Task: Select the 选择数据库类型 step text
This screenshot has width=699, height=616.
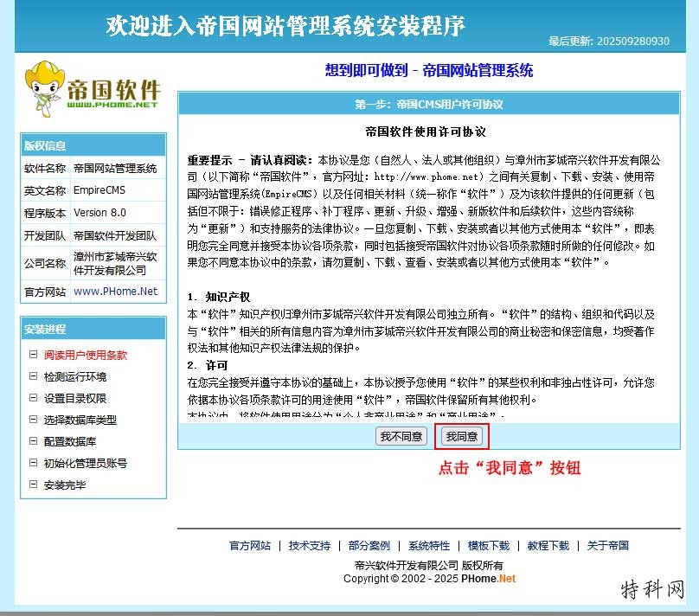Action: (80, 420)
